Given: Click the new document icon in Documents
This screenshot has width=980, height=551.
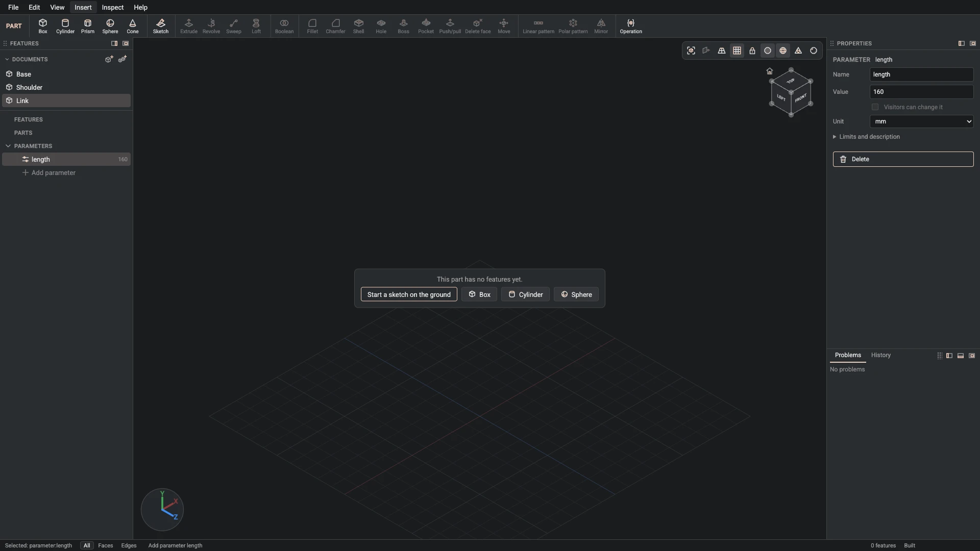Looking at the screenshot, I should tap(109, 59).
